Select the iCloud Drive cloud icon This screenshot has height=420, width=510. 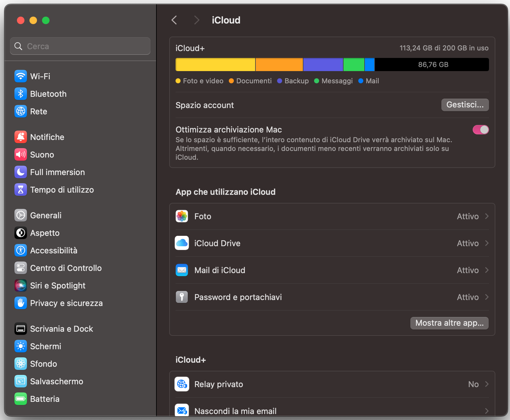[182, 243]
